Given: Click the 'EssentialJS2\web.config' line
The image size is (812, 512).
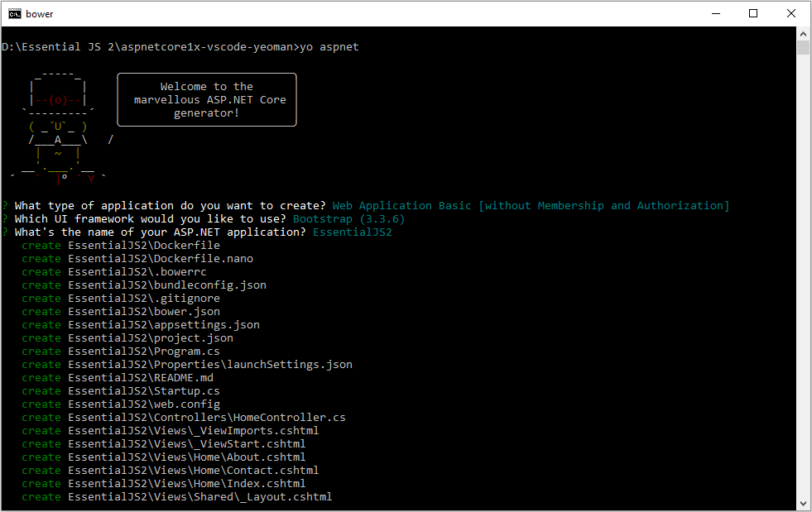Looking at the screenshot, I should tap(121, 404).
